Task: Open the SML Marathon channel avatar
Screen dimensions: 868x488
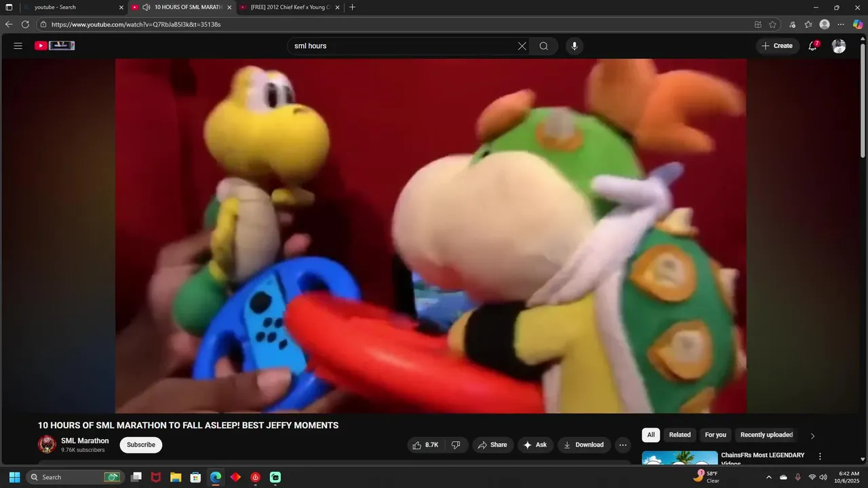Action: [47, 445]
